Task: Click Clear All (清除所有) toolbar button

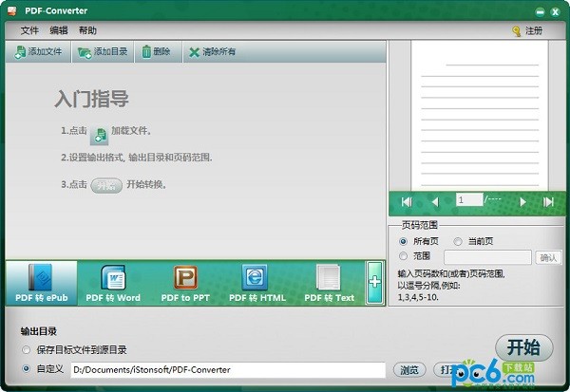Action: pyautogui.click(x=212, y=52)
